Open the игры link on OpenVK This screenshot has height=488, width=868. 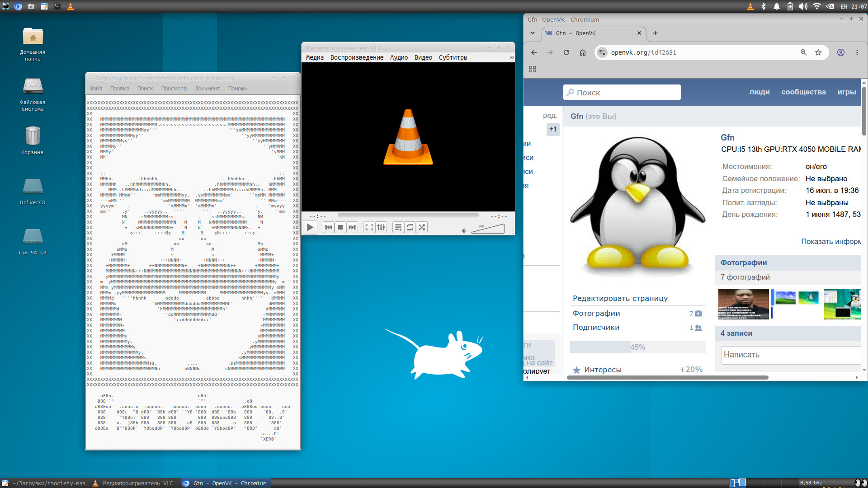pyautogui.click(x=847, y=92)
